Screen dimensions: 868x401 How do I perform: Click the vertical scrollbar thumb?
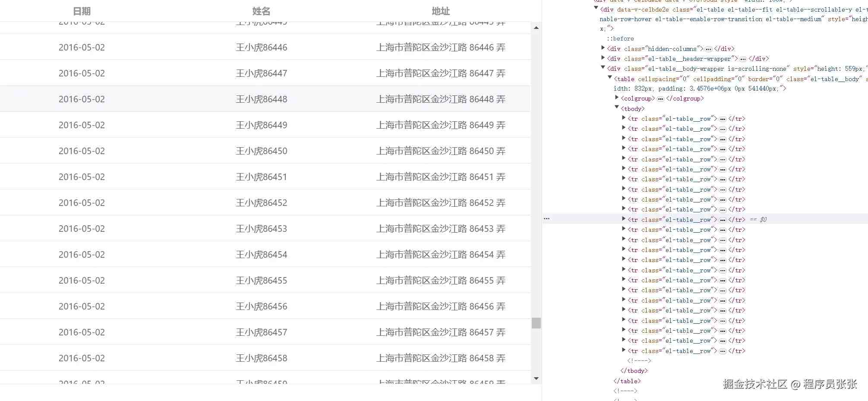click(536, 323)
